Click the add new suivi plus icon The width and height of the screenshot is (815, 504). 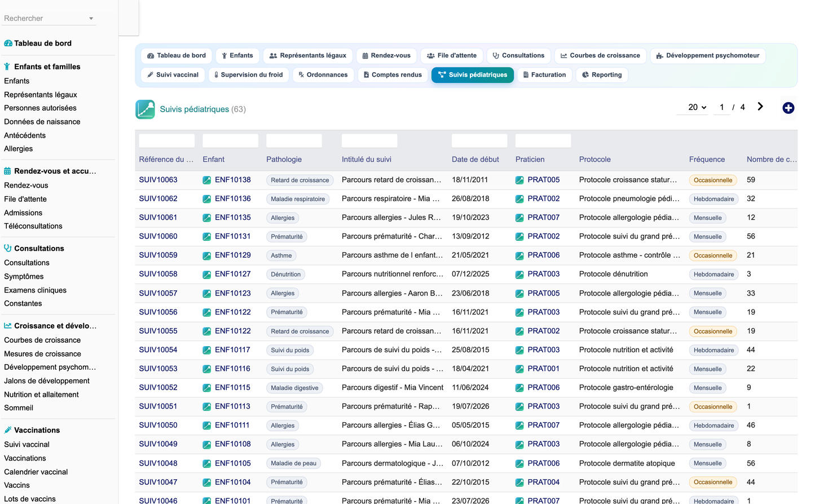pyautogui.click(x=788, y=108)
